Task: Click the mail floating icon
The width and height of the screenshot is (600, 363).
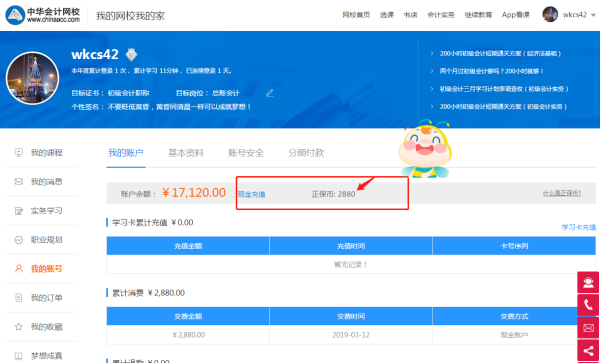Action: (588, 328)
